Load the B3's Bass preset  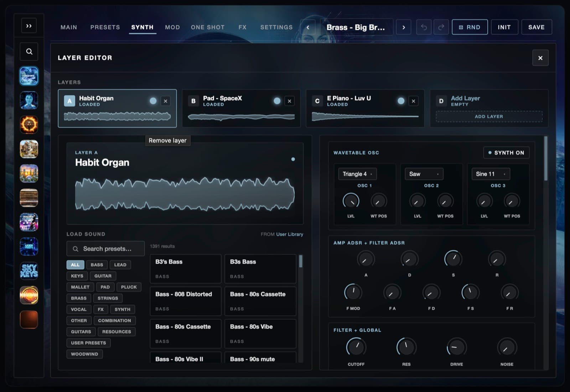pyautogui.click(x=186, y=269)
